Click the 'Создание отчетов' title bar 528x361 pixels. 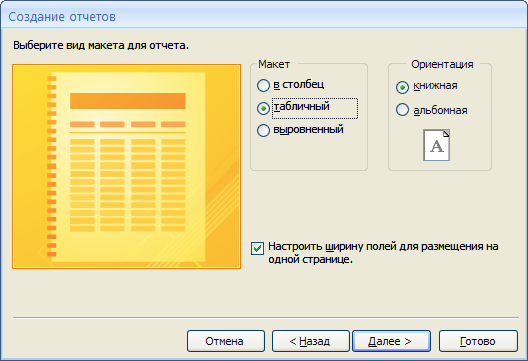[x=264, y=16]
